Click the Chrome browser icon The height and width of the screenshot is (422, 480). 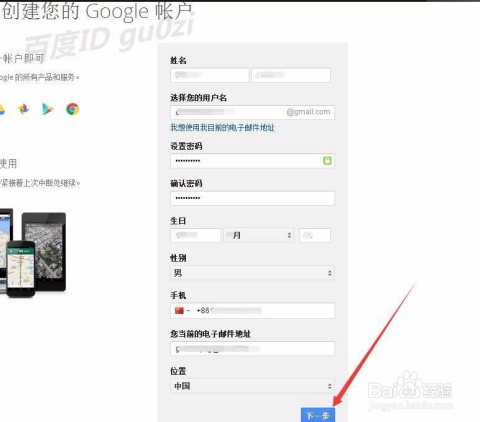(73, 109)
